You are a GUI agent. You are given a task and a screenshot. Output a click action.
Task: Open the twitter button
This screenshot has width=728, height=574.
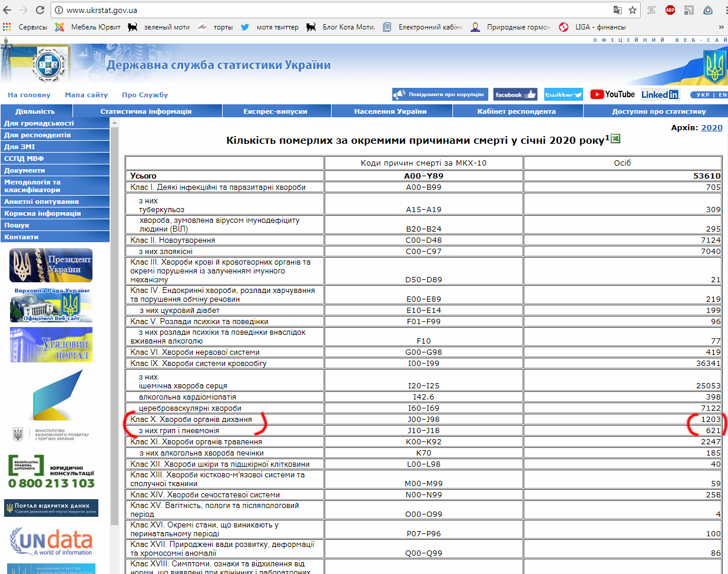tap(563, 94)
